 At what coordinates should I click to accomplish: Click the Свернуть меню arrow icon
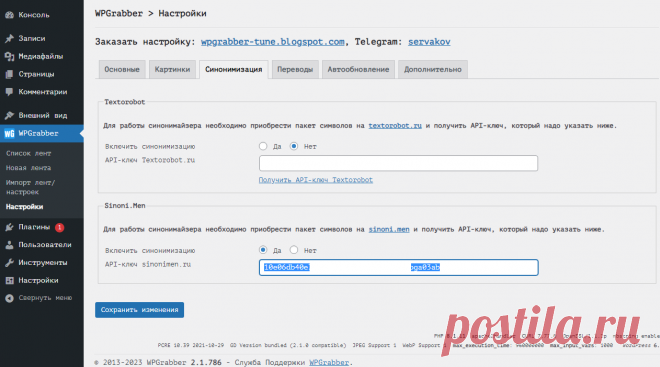pyautogui.click(x=9, y=298)
